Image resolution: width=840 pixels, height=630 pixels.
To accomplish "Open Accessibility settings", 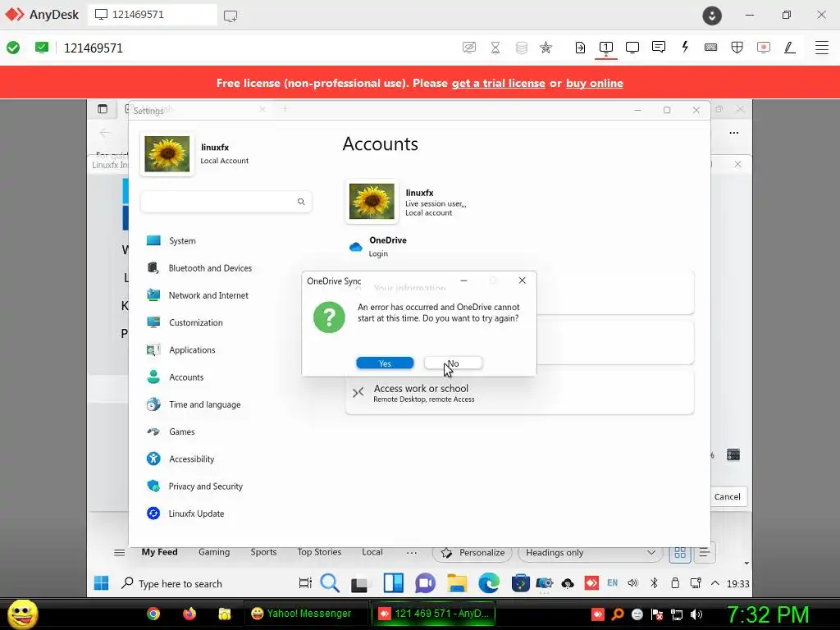I will click(x=191, y=459).
